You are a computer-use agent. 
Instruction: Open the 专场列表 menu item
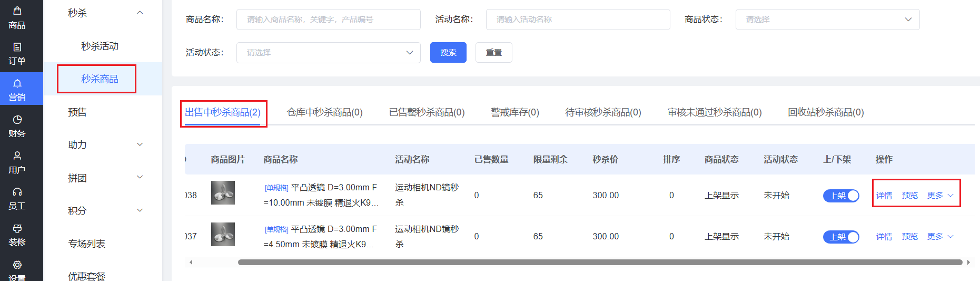click(x=86, y=244)
